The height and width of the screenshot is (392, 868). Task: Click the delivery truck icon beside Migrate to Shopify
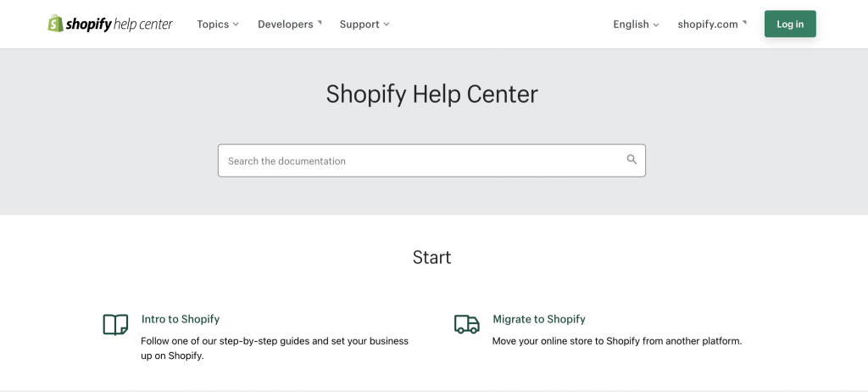pyautogui.click(x=467, y=324)
